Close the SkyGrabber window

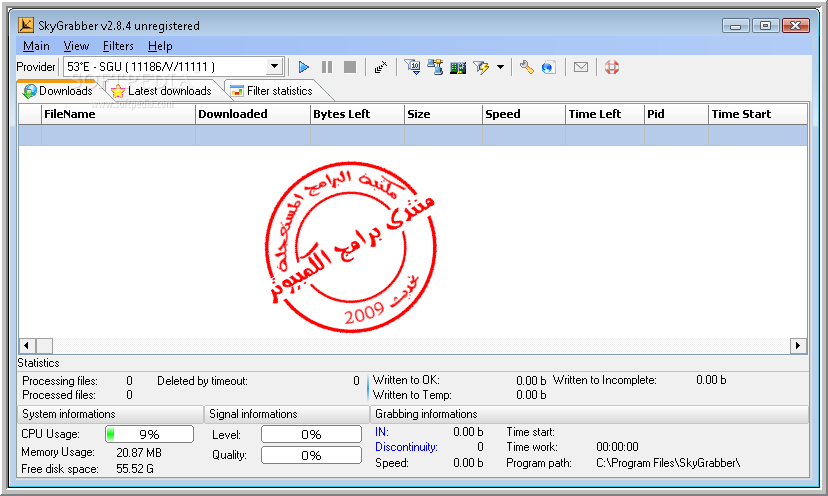[x=796, y=25]
